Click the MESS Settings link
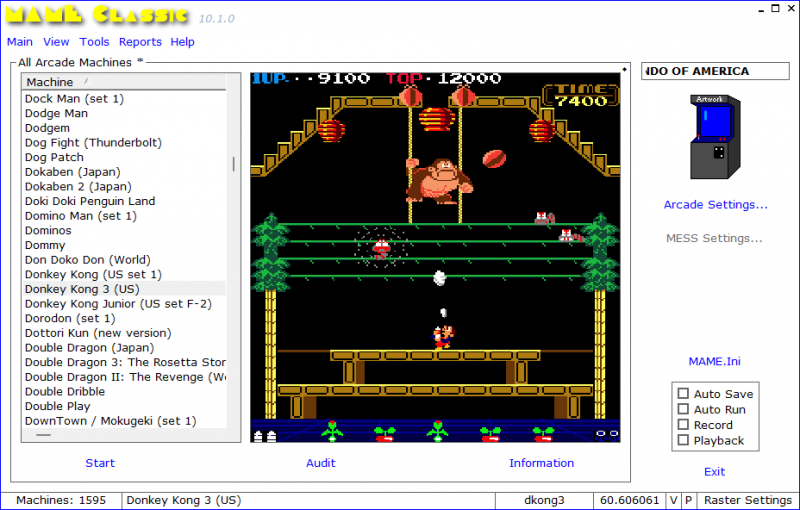 tap(714, 238)
